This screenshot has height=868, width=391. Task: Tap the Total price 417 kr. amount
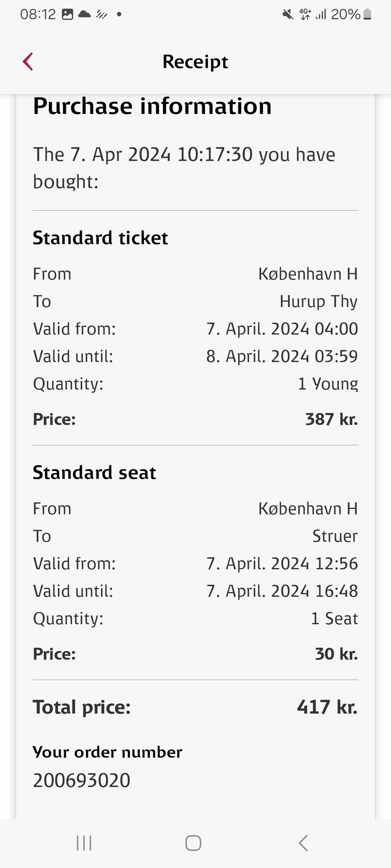click(327, 707)
